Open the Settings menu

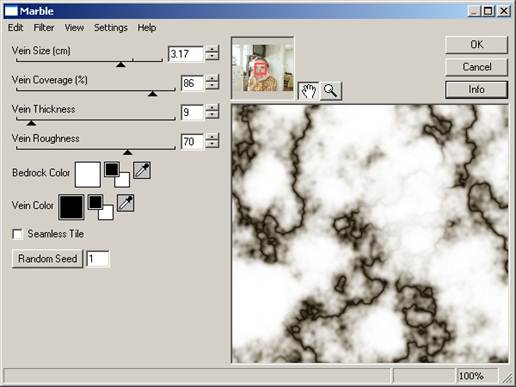pyautogui.click(x=111, y=28)
